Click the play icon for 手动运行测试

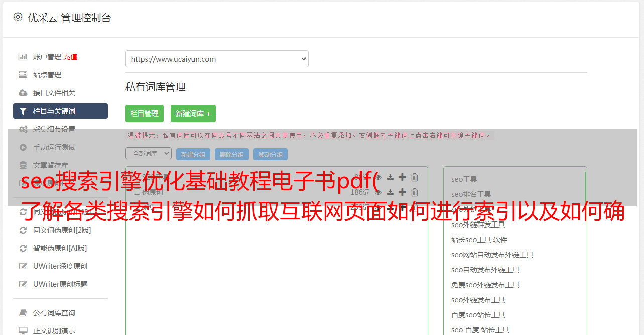click(23, 147)
